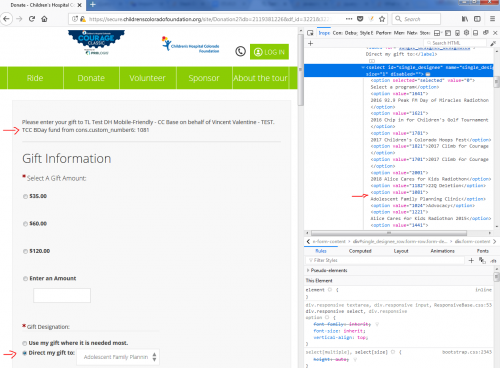
Task: Open the Storage tab in DevTools
Action: tap(425, 33)
